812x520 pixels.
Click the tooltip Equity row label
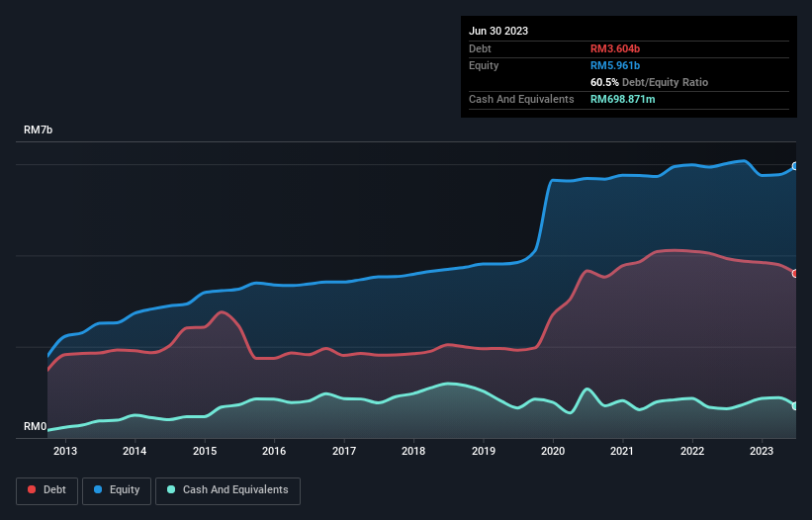tap(484, 65)
